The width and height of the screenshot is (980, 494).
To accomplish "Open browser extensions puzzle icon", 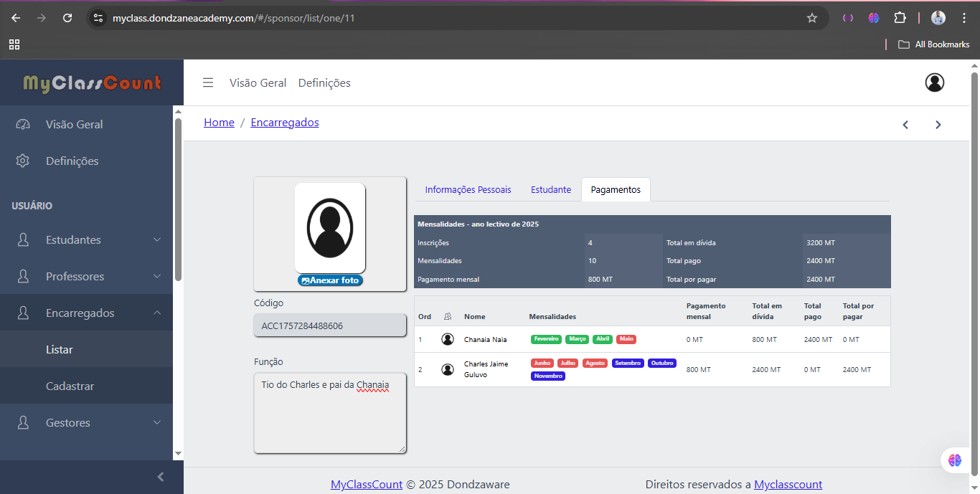I will [900, 18].
